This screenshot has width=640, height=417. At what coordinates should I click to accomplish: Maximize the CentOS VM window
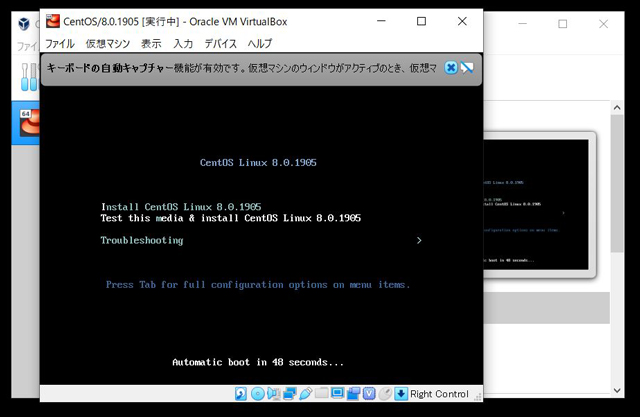coord(421,21)
